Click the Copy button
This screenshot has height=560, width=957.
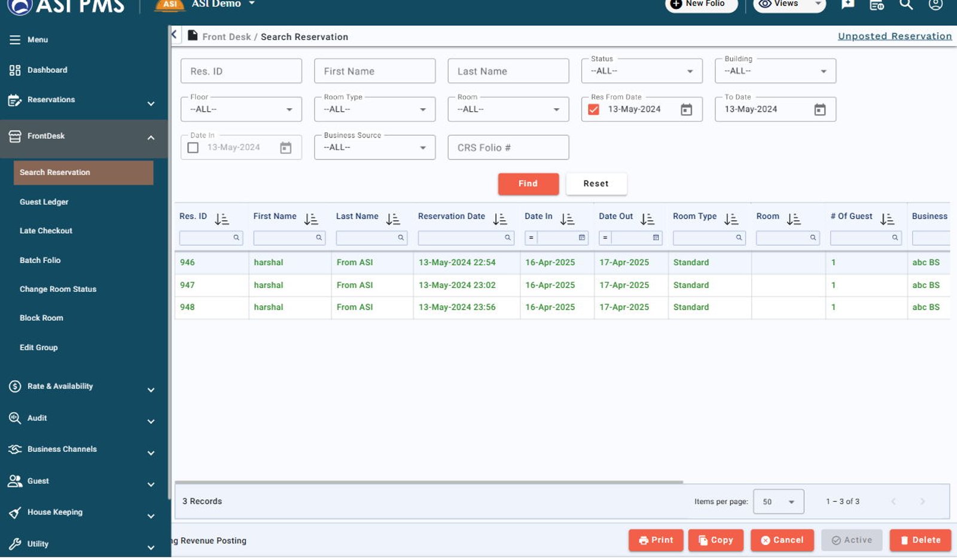pyautogui.click(x=715, y=541)
